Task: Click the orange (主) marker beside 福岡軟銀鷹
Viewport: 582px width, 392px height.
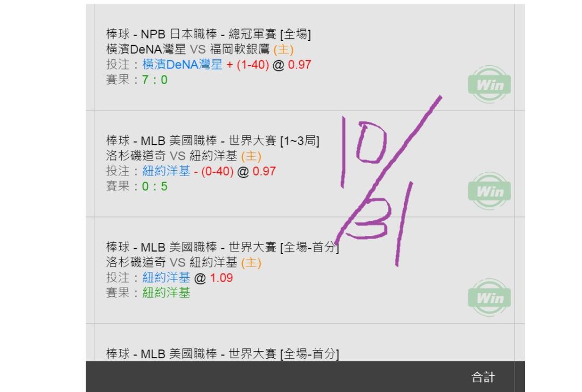Action: pos(283,50)
